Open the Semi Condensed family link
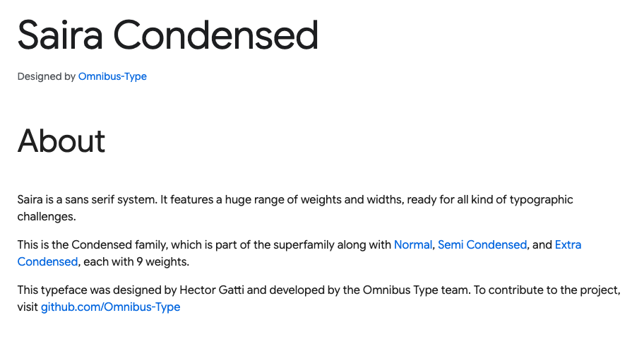 (x=482, y=244)
